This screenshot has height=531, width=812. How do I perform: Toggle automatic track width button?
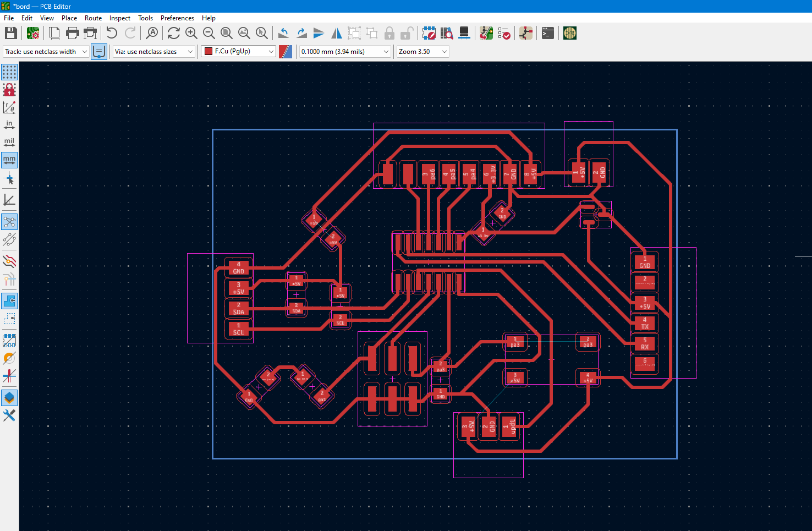(99, 52)
